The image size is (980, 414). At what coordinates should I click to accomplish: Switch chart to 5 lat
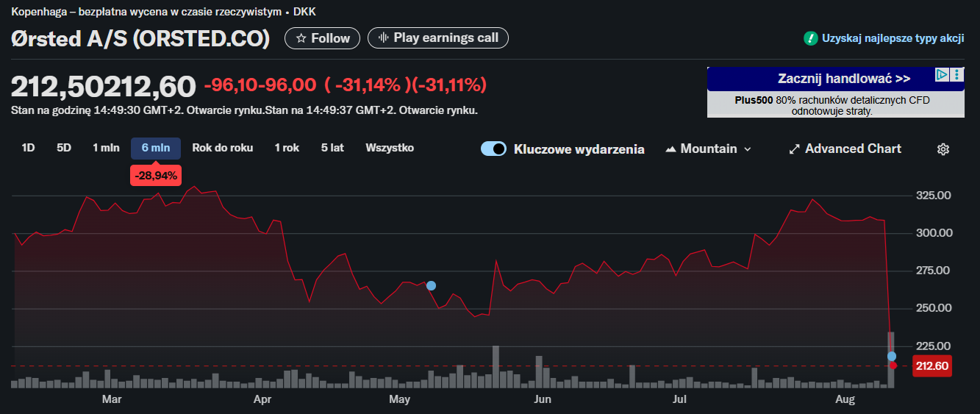[x=332, y=148]
